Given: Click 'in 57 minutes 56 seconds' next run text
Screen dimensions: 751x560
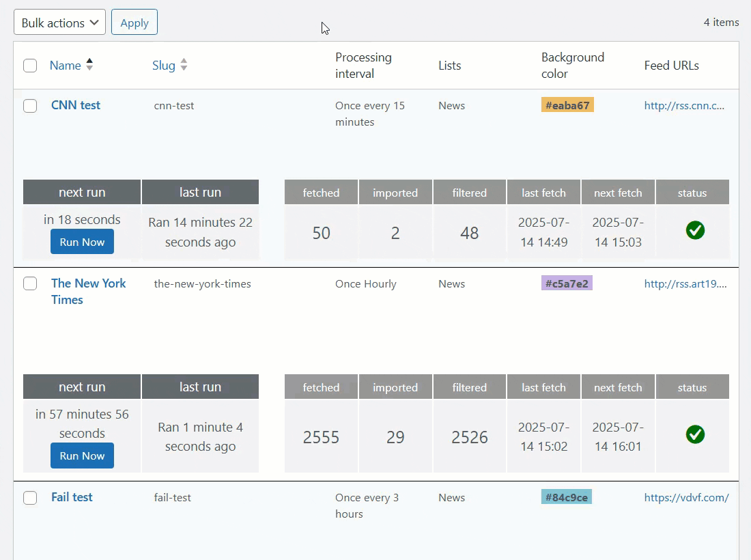Looking at the screenshot, I should coord(82,423).
